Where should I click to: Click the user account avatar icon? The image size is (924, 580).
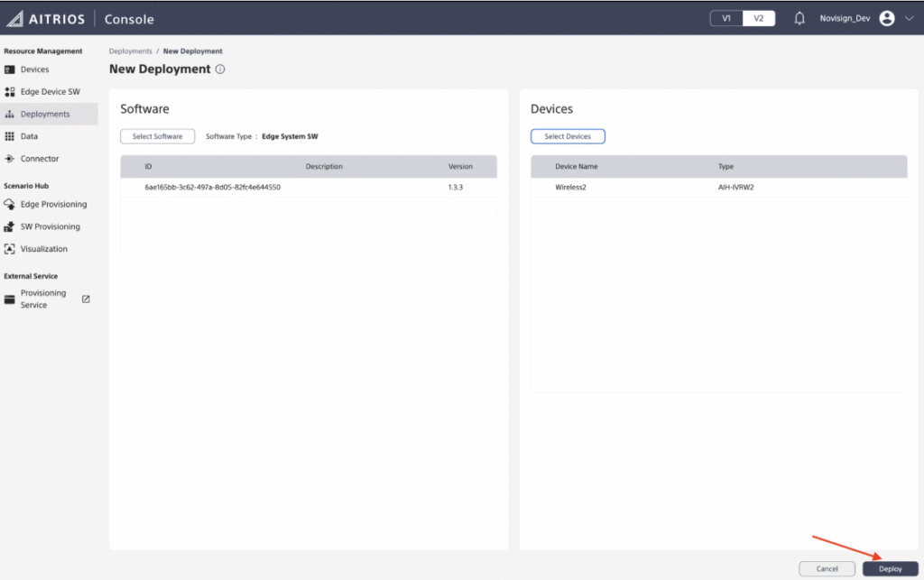[886, 19]
